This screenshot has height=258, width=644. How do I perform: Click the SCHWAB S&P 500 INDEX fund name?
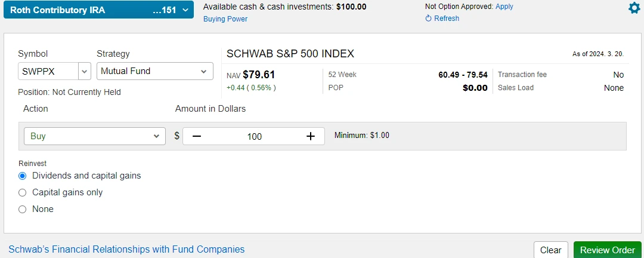pyautogui.click(x=290, y=54)
